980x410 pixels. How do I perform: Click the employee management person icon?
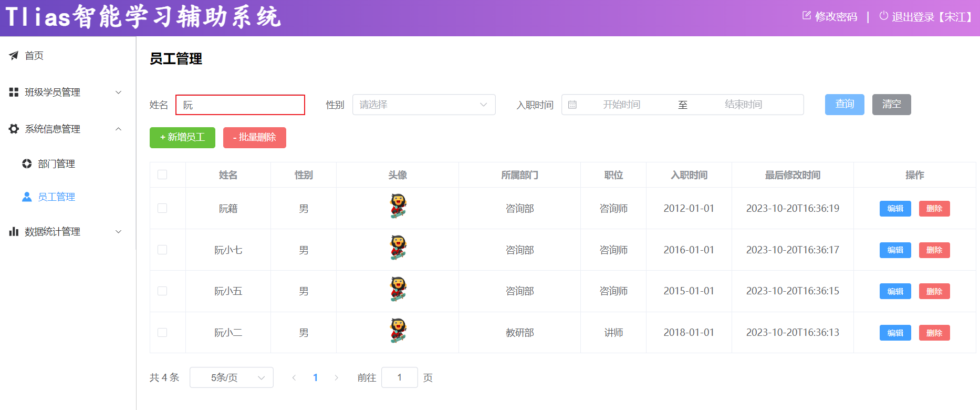(27, 197)
